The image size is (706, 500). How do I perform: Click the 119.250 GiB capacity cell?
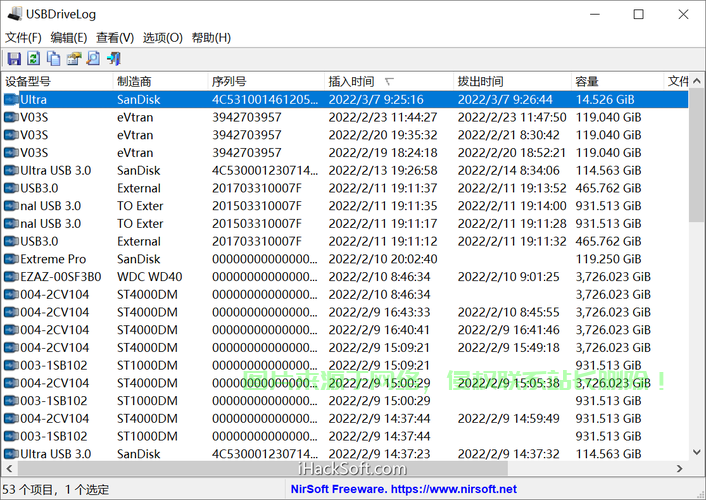(608, 259)
